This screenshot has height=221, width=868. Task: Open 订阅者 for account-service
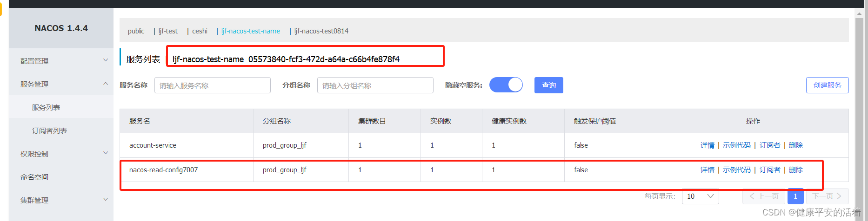click(x=770, y=145)
